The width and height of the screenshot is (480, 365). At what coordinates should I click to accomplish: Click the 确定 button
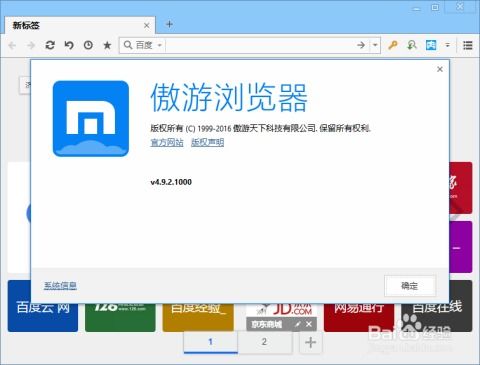[x=410, y=286]
